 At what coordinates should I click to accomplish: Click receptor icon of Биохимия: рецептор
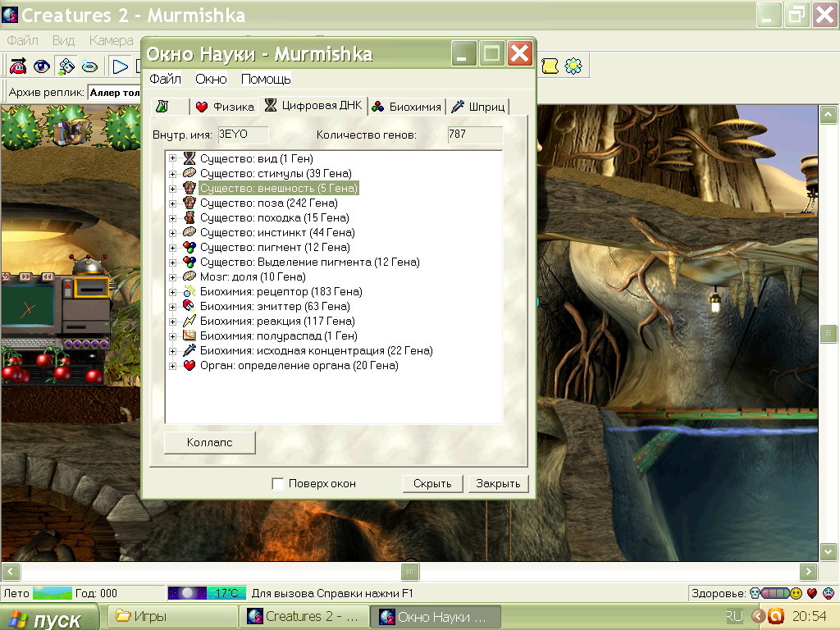[x=189, y=291]
